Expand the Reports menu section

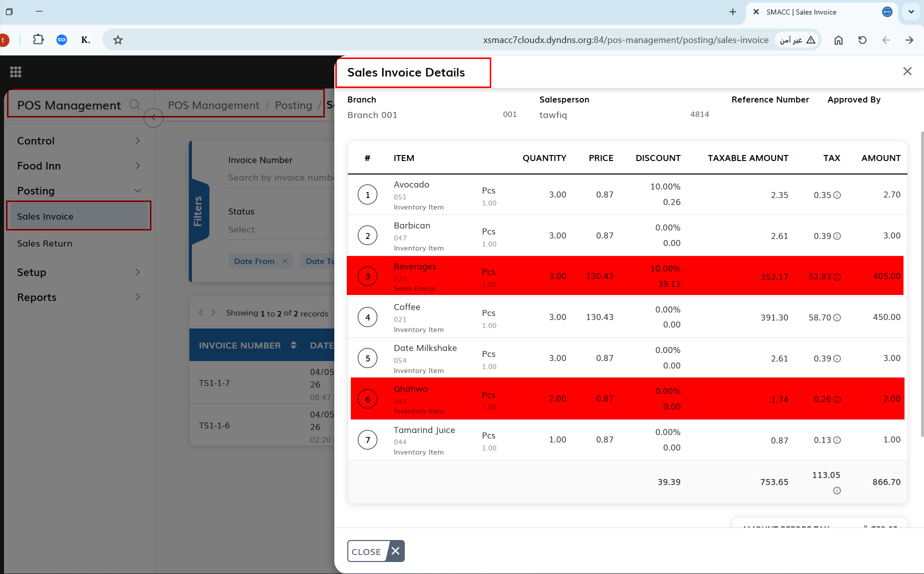(79, 297)
